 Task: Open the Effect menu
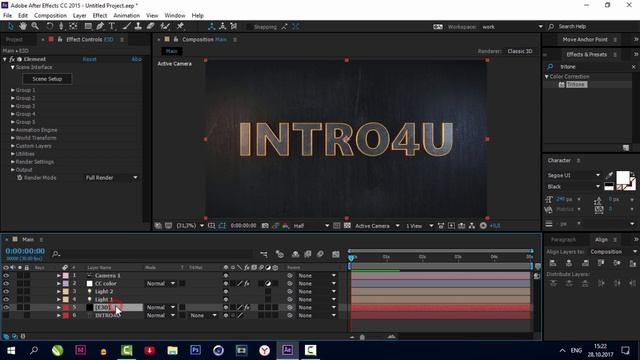100,16
